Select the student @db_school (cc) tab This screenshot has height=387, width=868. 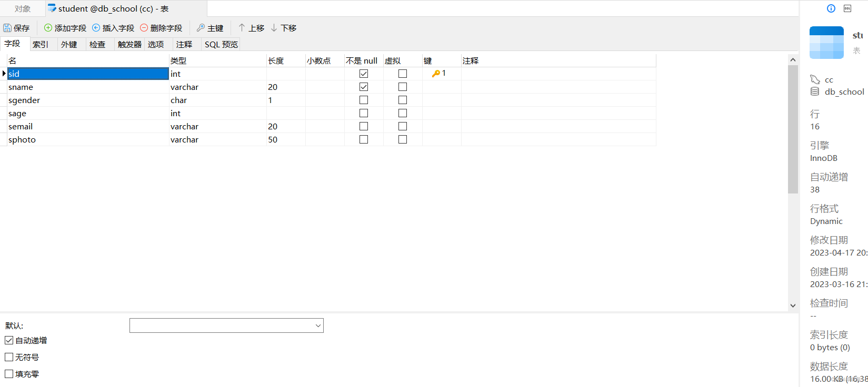click(126, 8)
